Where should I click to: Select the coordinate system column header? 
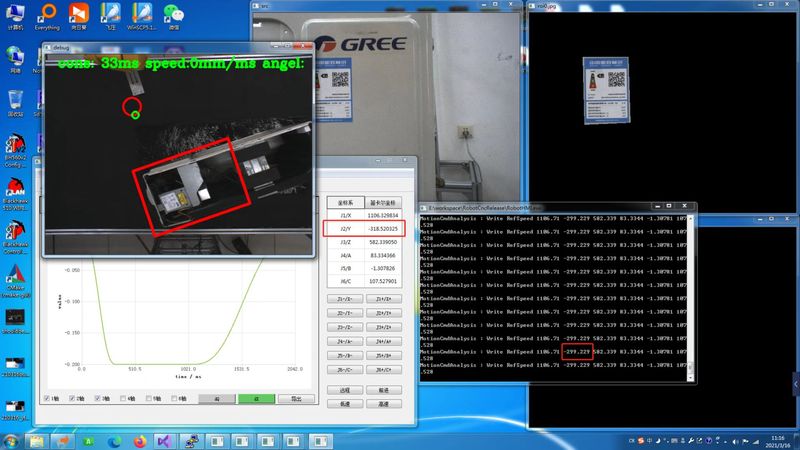[x=345, y=203]
